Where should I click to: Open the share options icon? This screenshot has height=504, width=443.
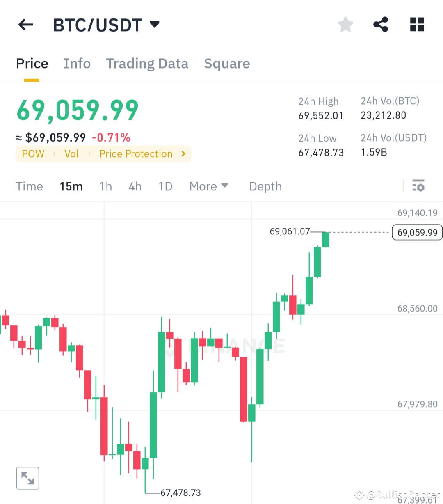pyautogui.click(x=381, y=25)
